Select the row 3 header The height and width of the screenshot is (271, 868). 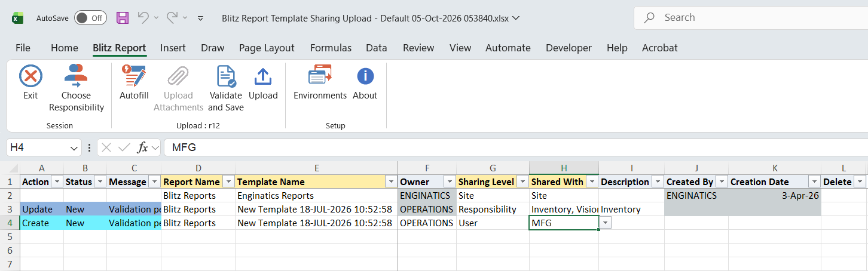pos(10,210)
